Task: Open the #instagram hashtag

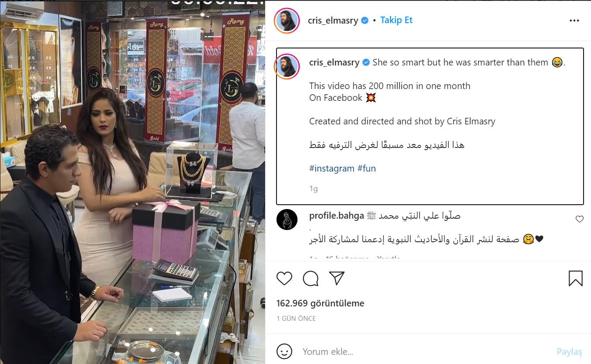Action: tap(332, 168)
